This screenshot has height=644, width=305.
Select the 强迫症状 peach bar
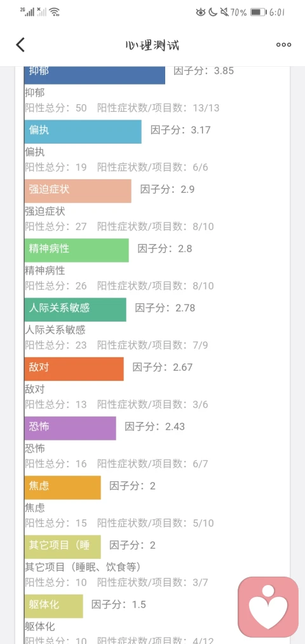78,191
